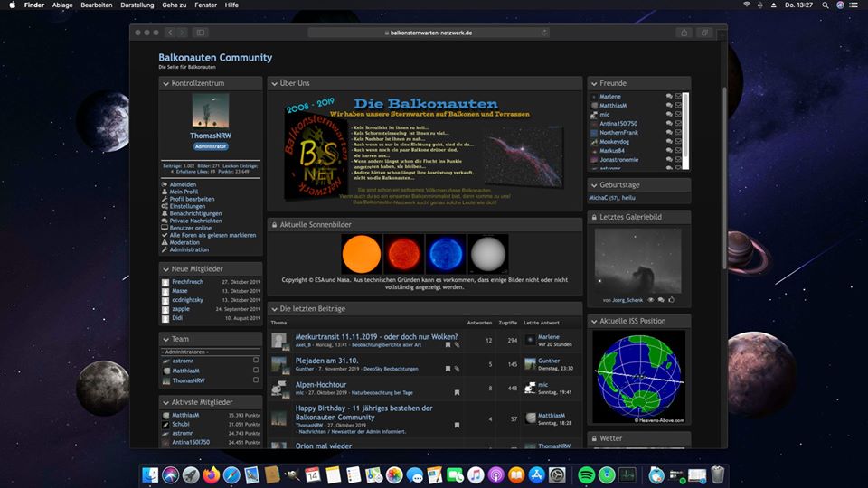Open the Darstellung menu in the menu bar
868x488 pixels.
[x=137, y=5]
